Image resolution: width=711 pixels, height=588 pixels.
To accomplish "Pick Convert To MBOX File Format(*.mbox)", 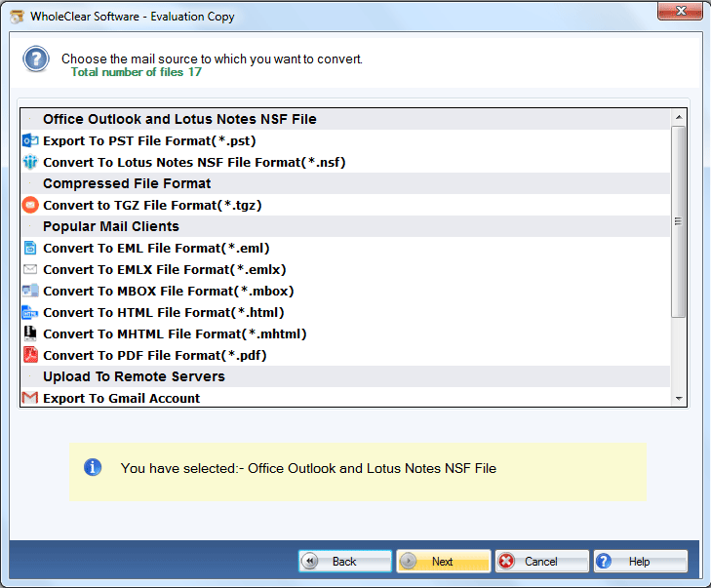I will 345,291.
